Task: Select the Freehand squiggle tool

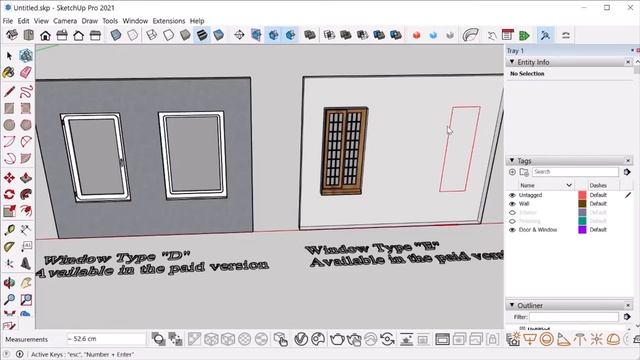Action: (26, 91)
